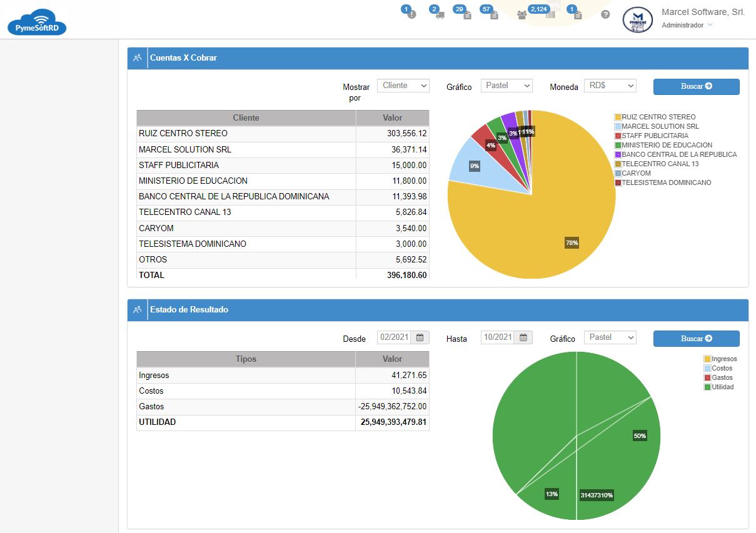Toggle the Utilidad legend entry in chart
The width and height of the screenshot is (756, 533).
[x=722, y=387]
